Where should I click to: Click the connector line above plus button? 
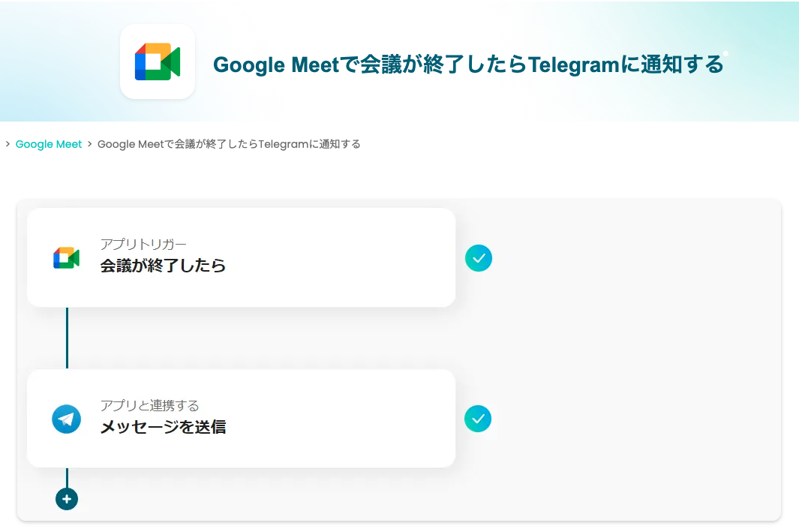pos(67,477)
